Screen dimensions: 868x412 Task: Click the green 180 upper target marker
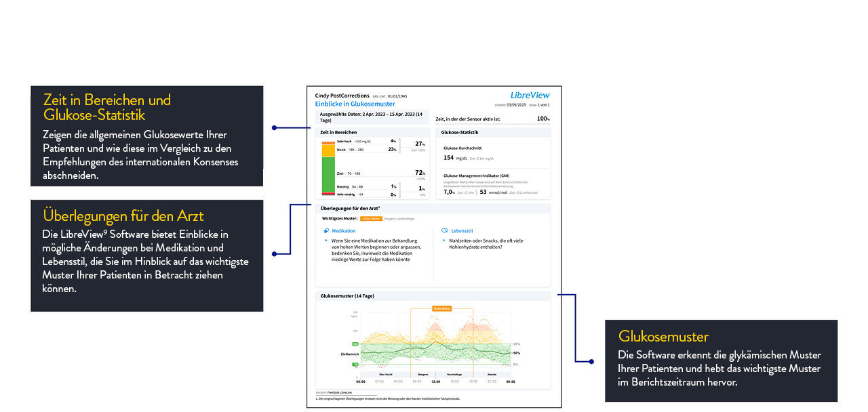click(x=355, y=344)
